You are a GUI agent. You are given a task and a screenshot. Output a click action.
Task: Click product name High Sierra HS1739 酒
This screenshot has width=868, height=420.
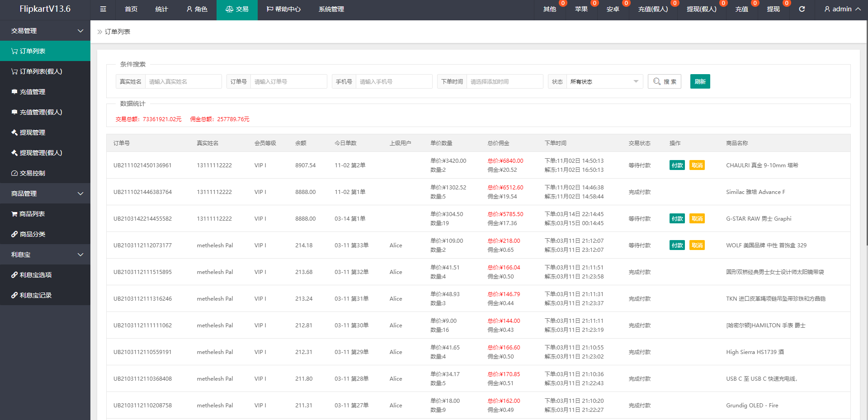[x=755, y=352]
